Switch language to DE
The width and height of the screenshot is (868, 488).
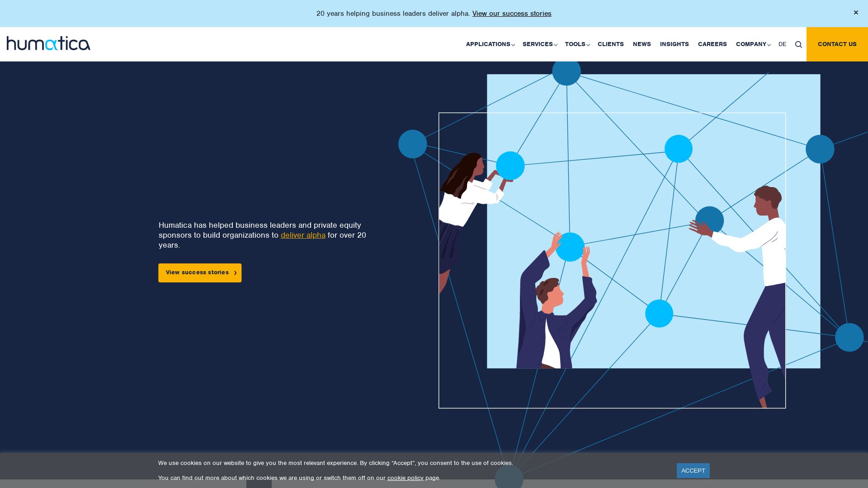point(782,44)
